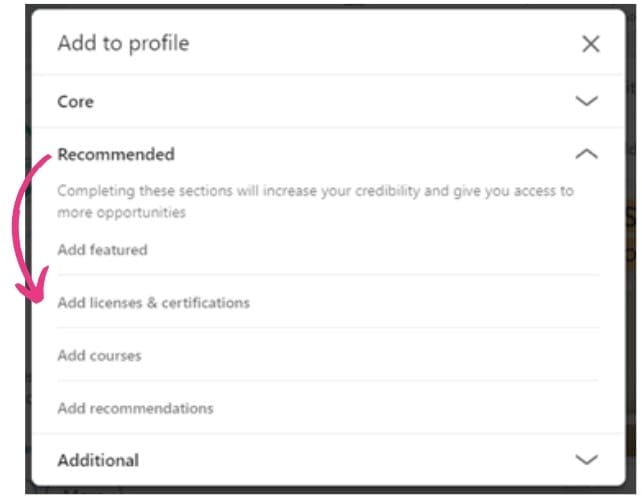642x496 pixels.
Task: Open Add licenses & certifications
Action: tap(153, 302)
